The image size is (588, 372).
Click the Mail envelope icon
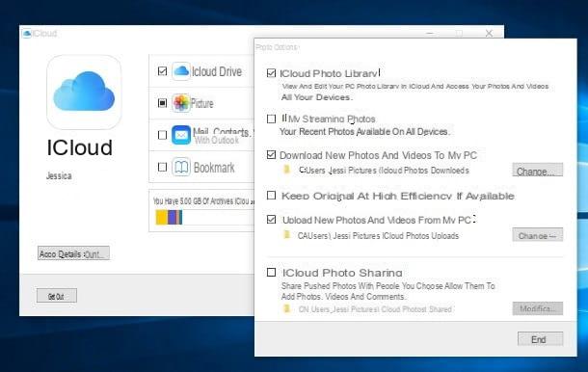pos(181,135)
